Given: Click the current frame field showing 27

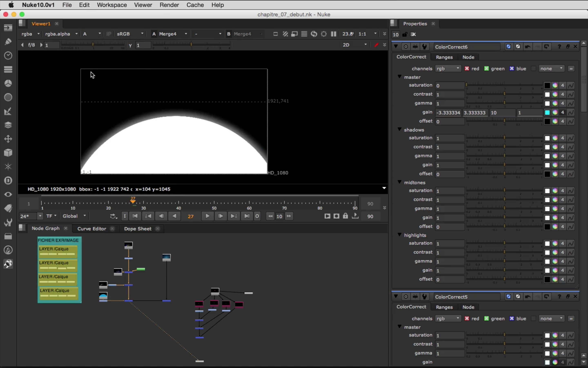Looking at the screenshot, I should pyautogui.click(x=191, y=216).
